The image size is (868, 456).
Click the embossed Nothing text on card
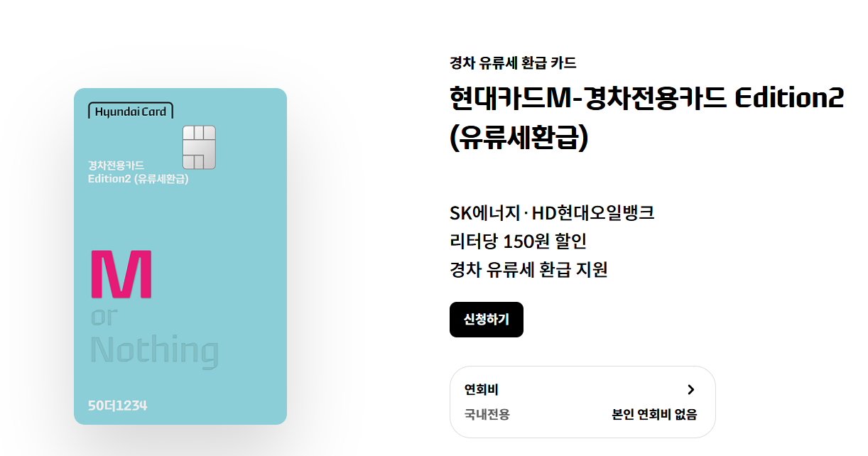click(155, 352)
